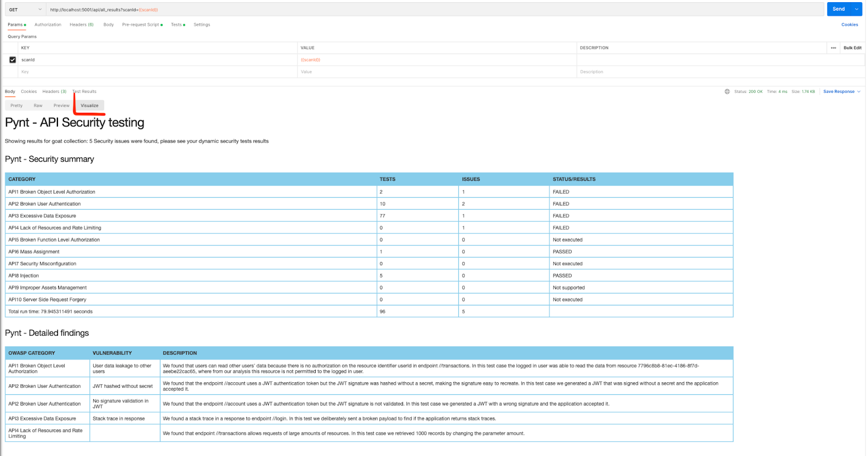The height and width of the screenshot is (456, 868).
Task: Select the 'API8 Injection' row label
Action: (x=23, y=275)
